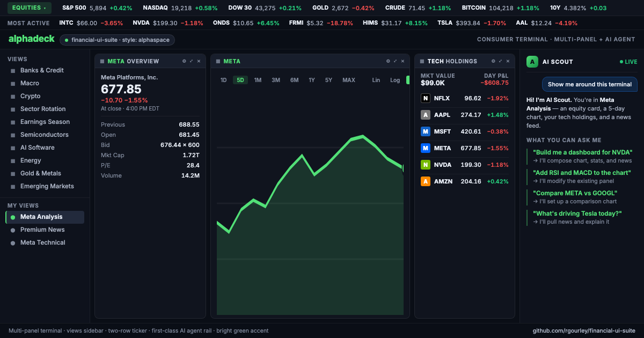Open settings gear of META chart panel

[x=388, y=61]
